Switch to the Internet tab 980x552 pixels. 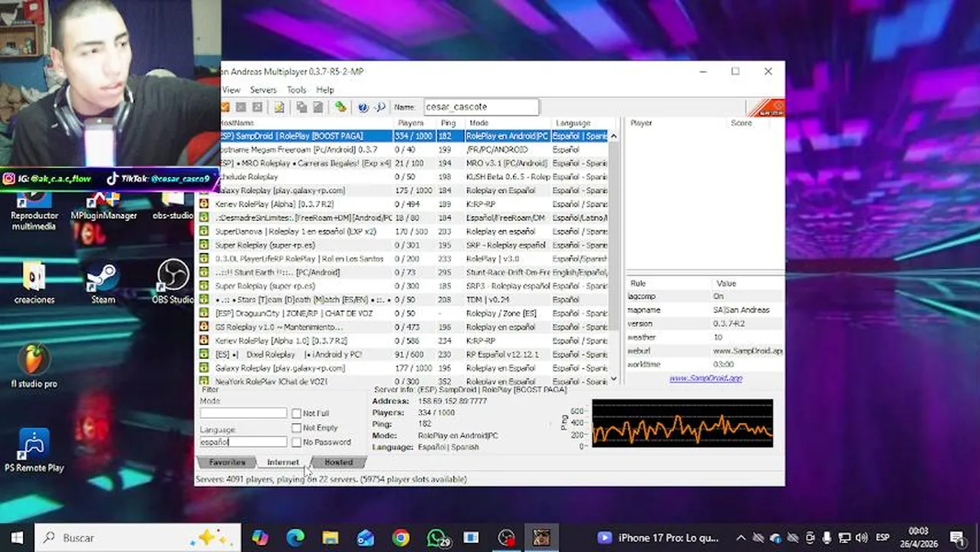pyautogui.click(x=283, y=462)
